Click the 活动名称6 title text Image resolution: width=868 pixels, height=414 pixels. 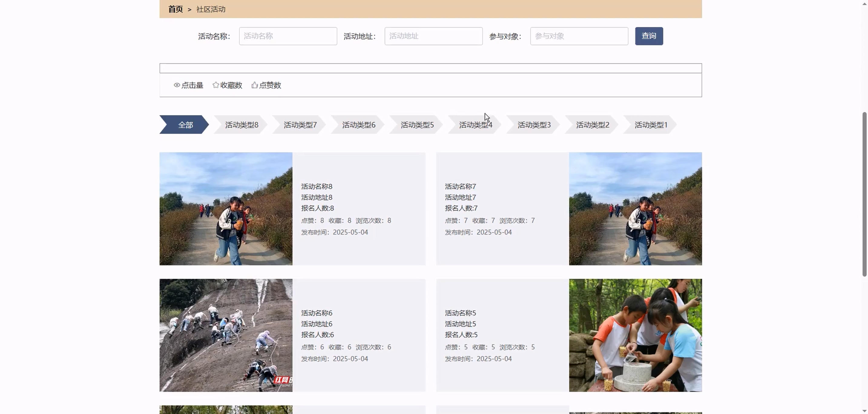pyautogui.click(x=316, y=313)
